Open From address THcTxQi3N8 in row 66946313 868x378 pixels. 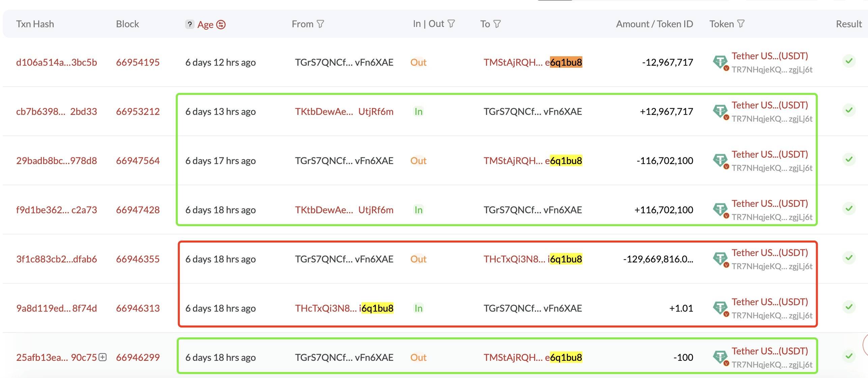[344, 308]
